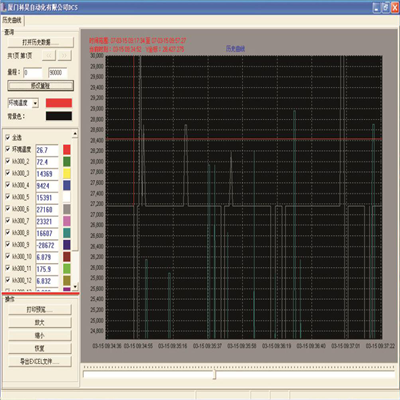The height and width of the screenshot is (400, 400).
Task: Disable the kh300_10 channel checkbox
Action: coord(8,256)
